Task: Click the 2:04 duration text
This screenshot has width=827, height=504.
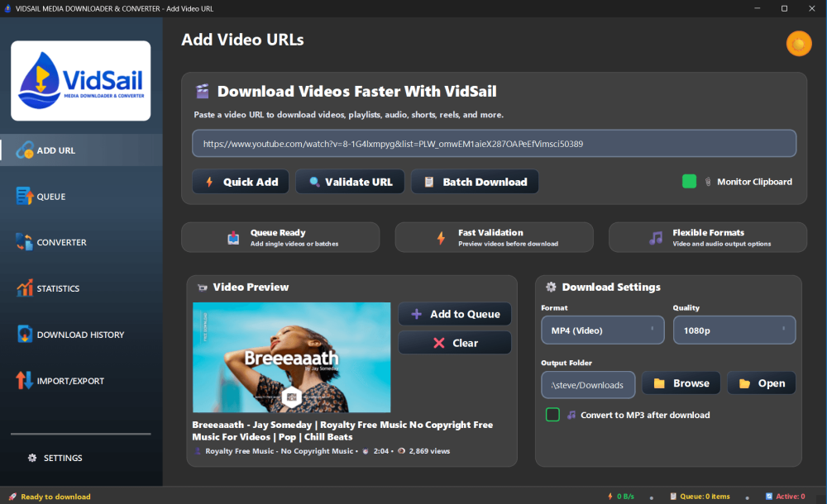Action: [380, 451]
